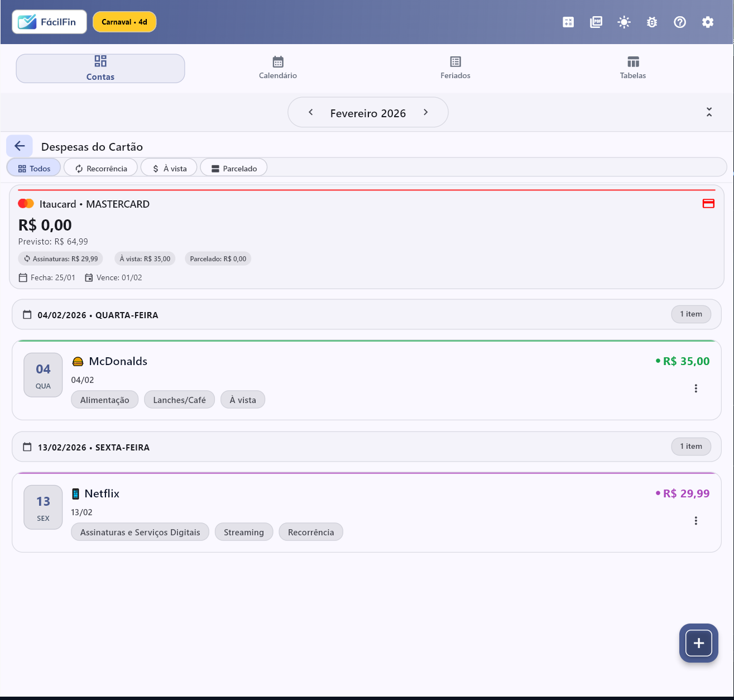Click the Mastercard logo beside Itaucard

(26, 203)
